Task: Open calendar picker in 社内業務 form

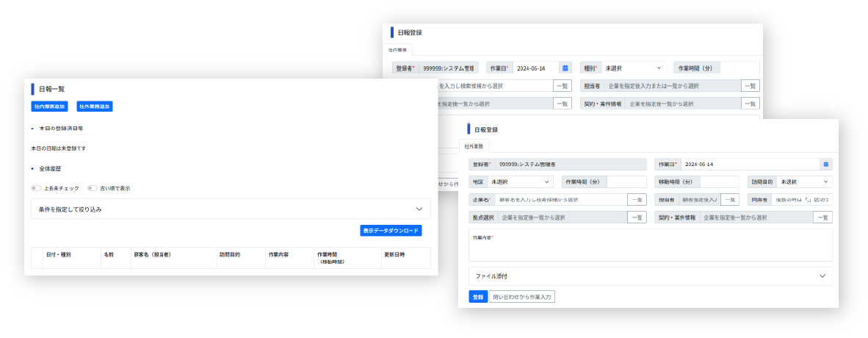Action: pos(565,68)
